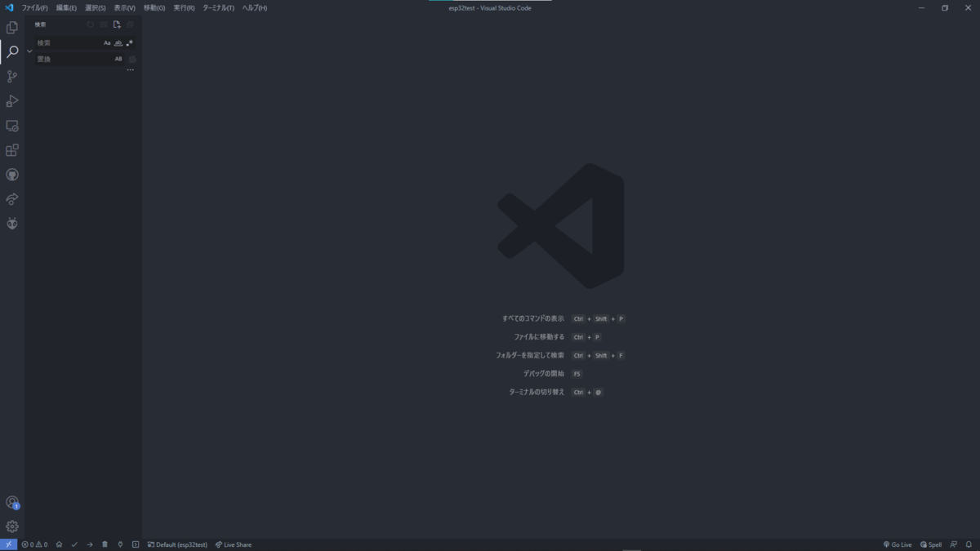Open the ヘルプ(H) menu
Viewport: 980px width, 551px height.
(x=255, y=7)
